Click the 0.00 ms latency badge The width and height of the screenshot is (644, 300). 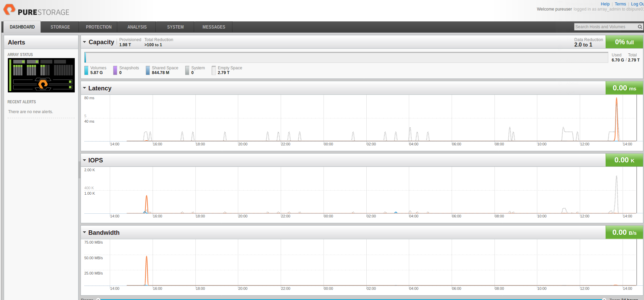point(624,88)
